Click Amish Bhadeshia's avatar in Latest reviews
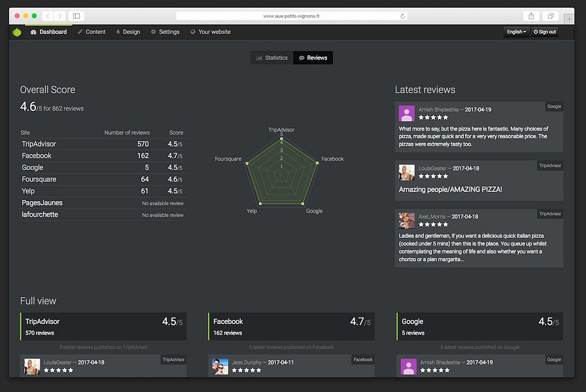586x392 pixels. [x=407, y=113]
